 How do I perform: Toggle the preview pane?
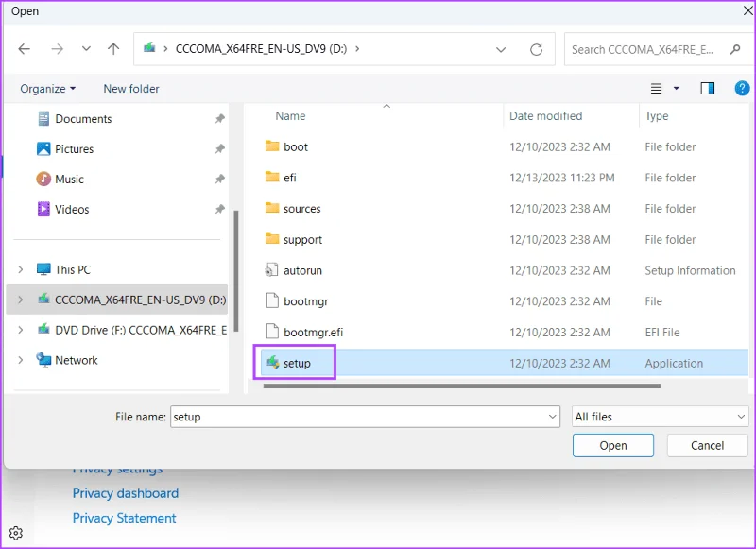pos(707,88)
